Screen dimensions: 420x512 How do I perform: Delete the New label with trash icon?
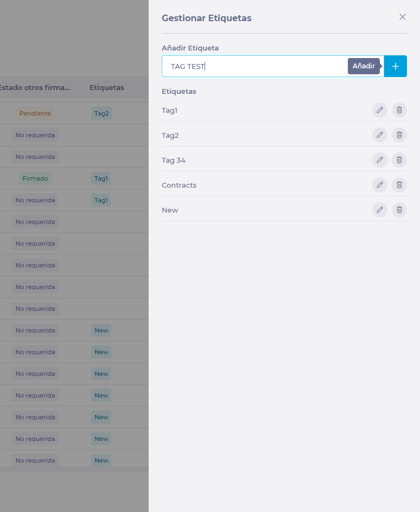click(399, 210)
